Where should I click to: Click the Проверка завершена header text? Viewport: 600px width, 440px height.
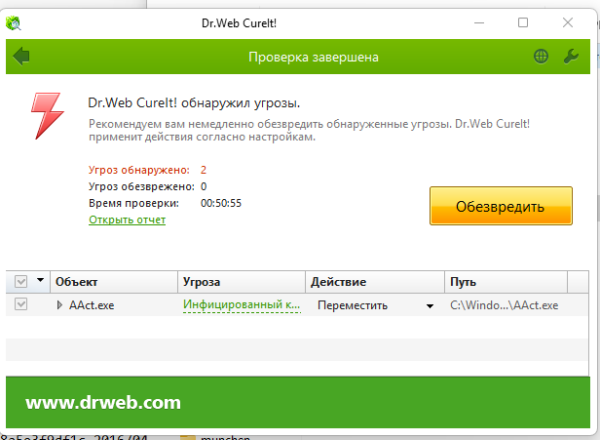313,57
